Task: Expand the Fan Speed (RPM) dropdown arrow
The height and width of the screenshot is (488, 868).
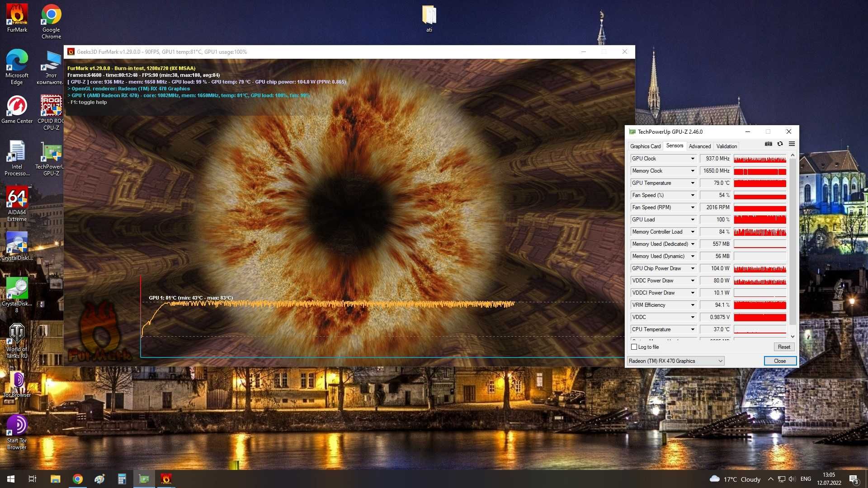Action: [x=692, y=207]
